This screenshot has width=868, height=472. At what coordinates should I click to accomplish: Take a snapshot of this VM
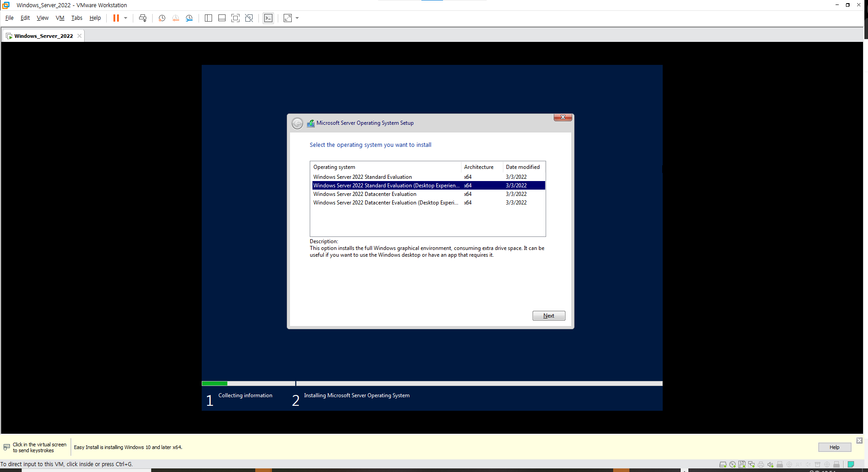(162, 18)
